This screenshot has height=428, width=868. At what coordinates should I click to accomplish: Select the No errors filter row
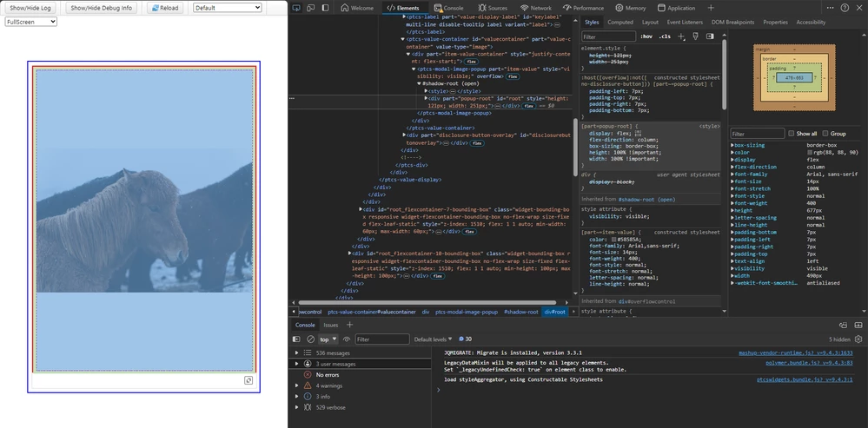pos(360,374)
